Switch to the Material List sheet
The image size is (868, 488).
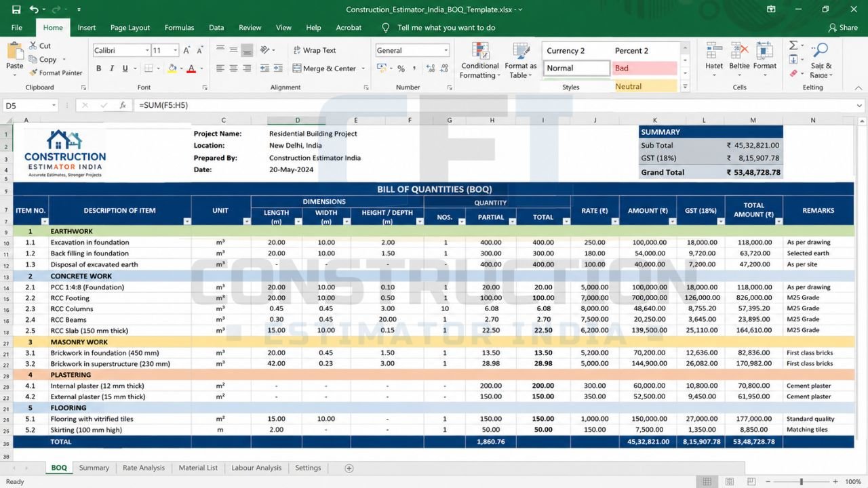[198, 468]
